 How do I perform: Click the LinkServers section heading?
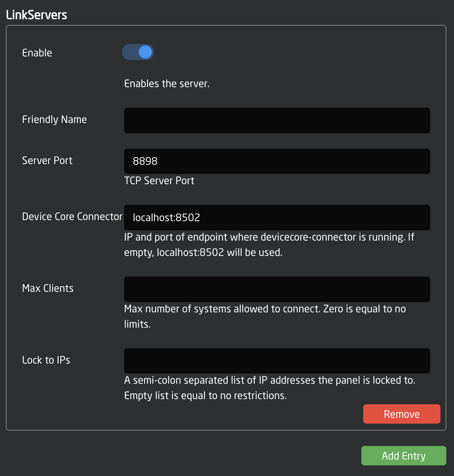tap(37, 15)
